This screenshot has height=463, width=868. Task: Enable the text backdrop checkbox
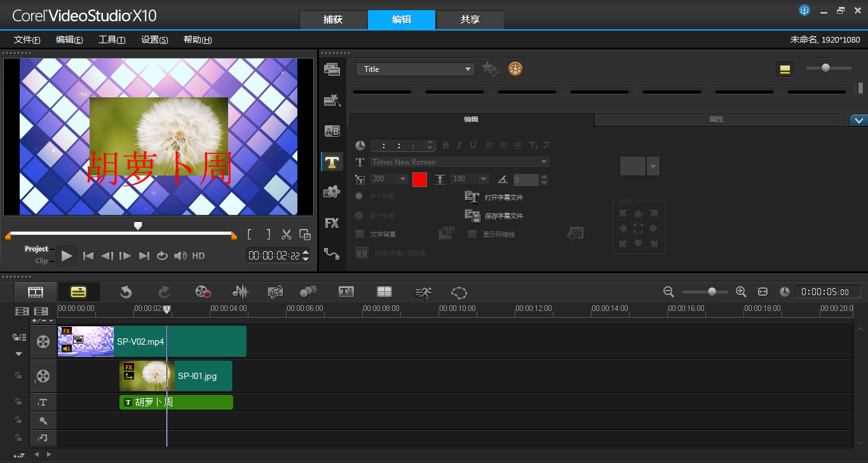(360, 234)
